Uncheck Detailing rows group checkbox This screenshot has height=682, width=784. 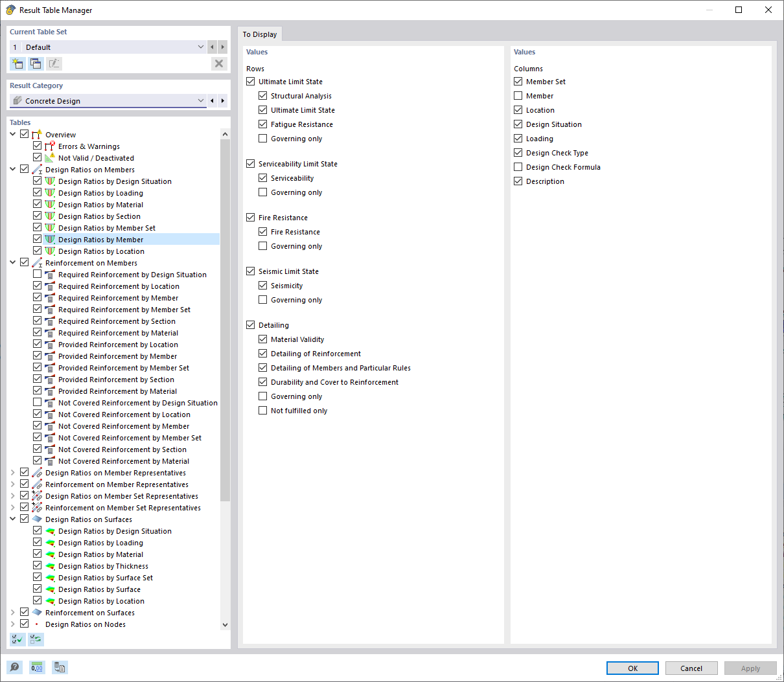251,325
